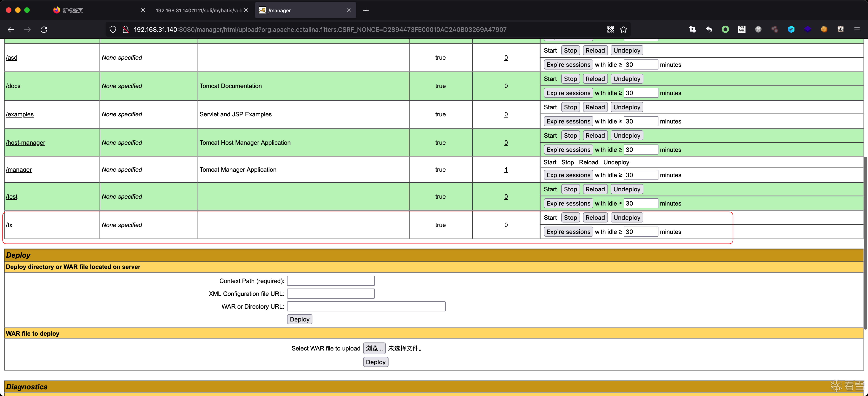Open the /host-manager application link
The width and height of the screenshot is (868, 396).
25,143
